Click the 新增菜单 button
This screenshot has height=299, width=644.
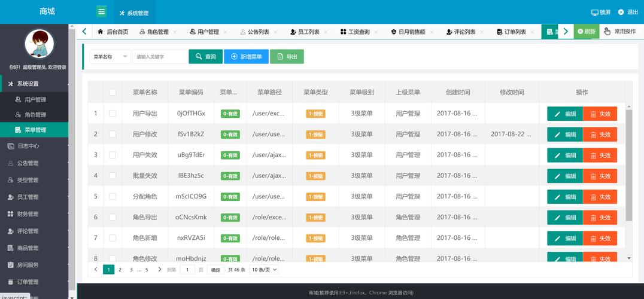246,57
